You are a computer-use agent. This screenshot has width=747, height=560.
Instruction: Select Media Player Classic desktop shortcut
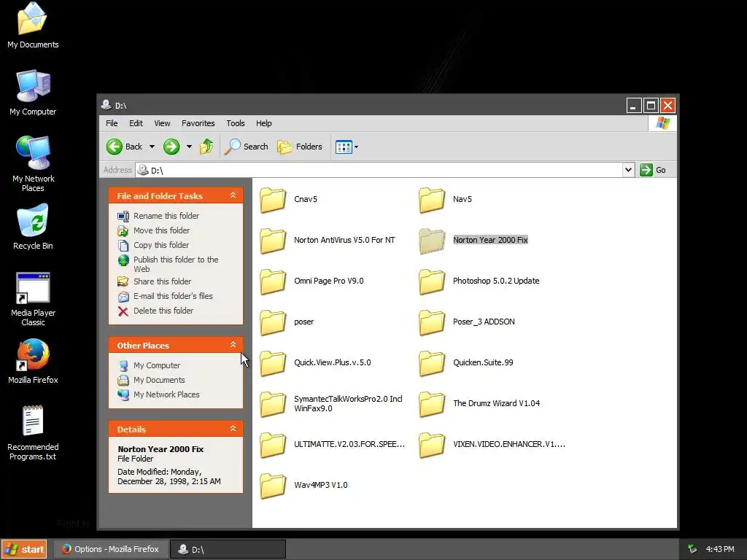(33, 288)
